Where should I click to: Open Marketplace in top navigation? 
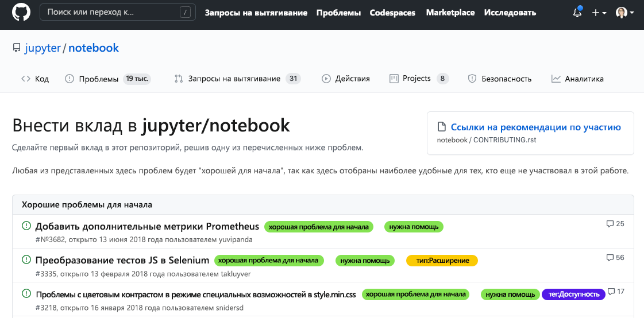[450, 13]
